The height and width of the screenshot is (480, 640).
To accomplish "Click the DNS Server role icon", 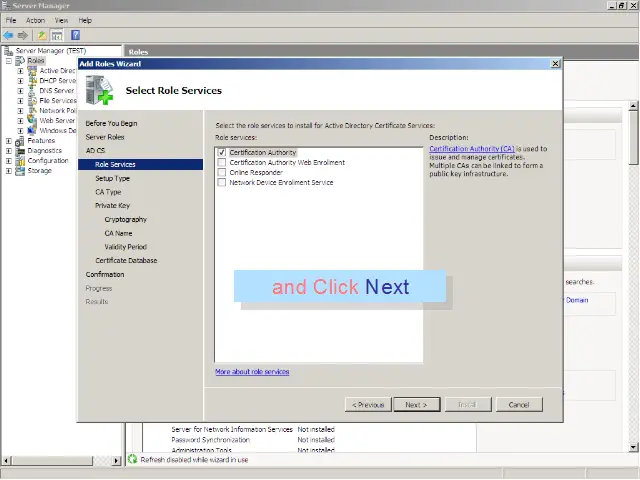I will point(32,91).
